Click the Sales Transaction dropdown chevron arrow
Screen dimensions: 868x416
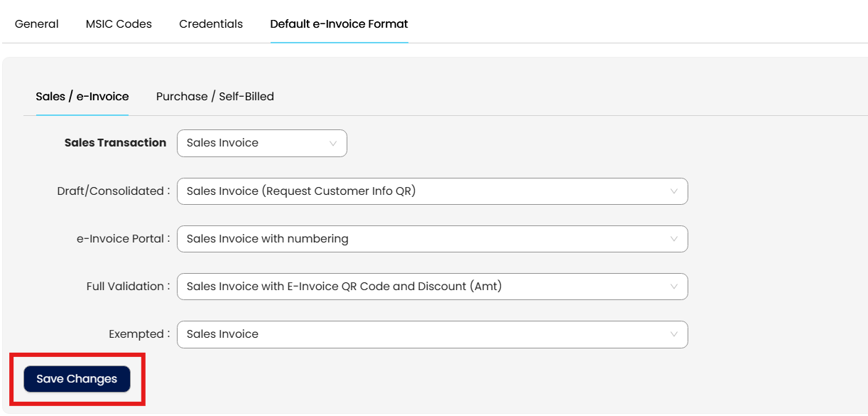(x=332, y=143)
